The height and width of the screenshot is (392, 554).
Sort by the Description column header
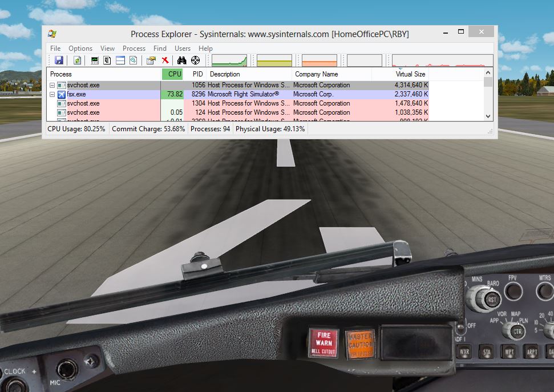coord(249,74)
